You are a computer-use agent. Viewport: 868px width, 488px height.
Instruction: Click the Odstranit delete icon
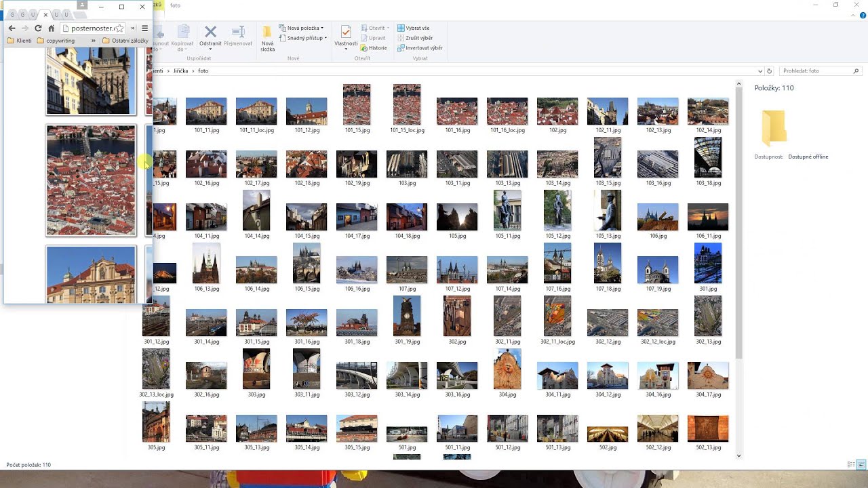[210, 32]
